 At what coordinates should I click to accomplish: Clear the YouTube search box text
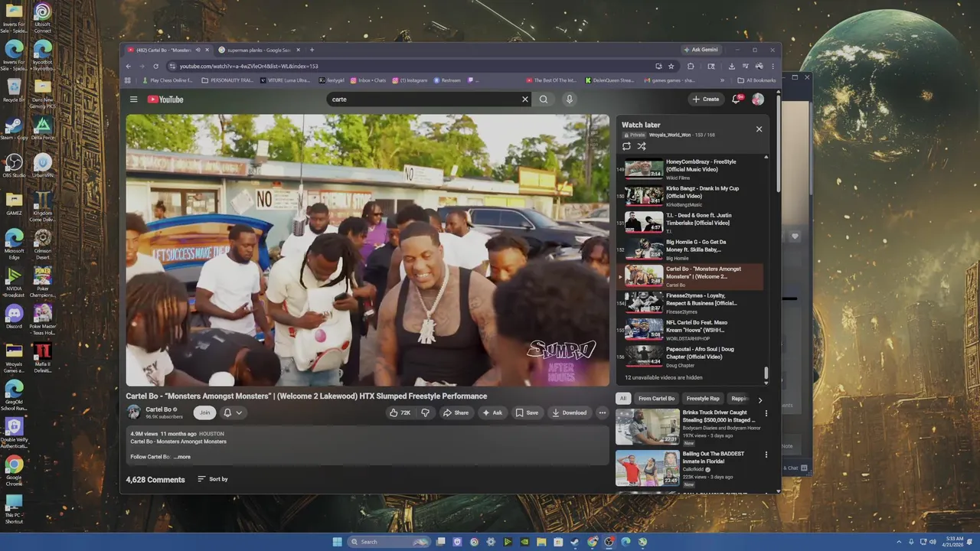(525, 99)
